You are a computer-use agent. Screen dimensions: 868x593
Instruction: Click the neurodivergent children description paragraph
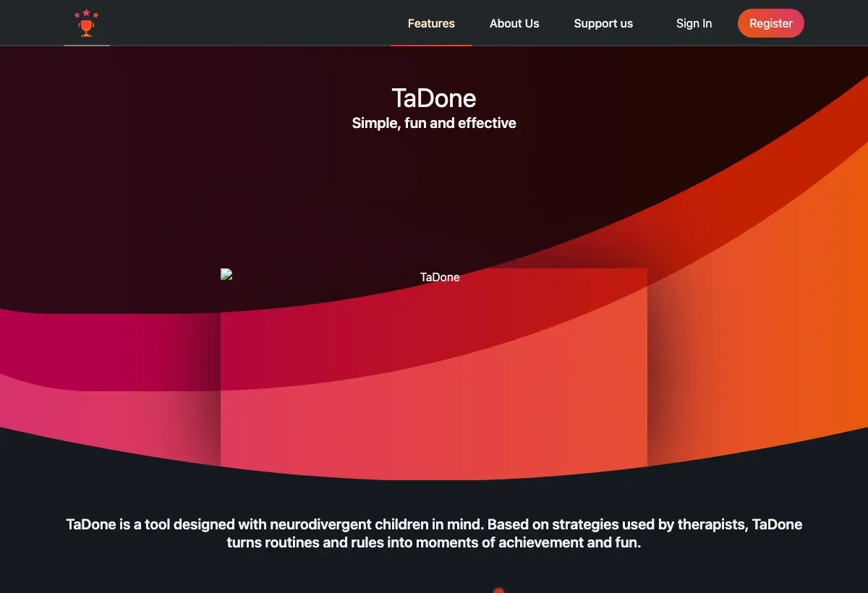tap(434, 533)
